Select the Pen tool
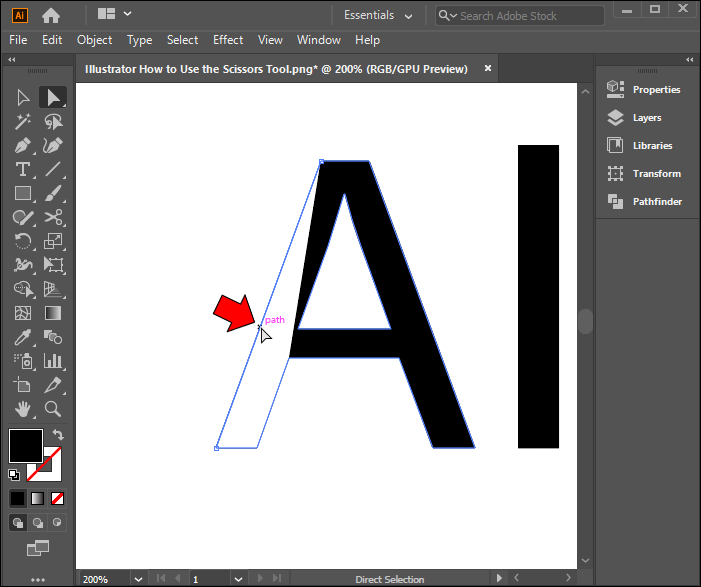 tap(23, 145)
